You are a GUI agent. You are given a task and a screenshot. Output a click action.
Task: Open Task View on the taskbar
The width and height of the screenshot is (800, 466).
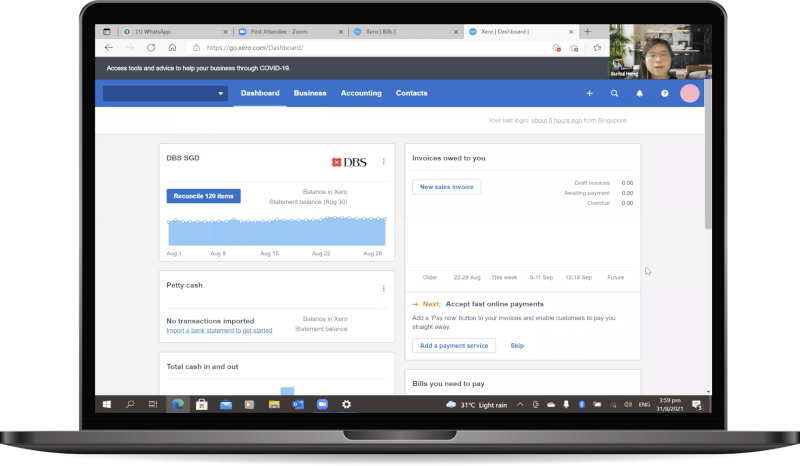(153, 404)
